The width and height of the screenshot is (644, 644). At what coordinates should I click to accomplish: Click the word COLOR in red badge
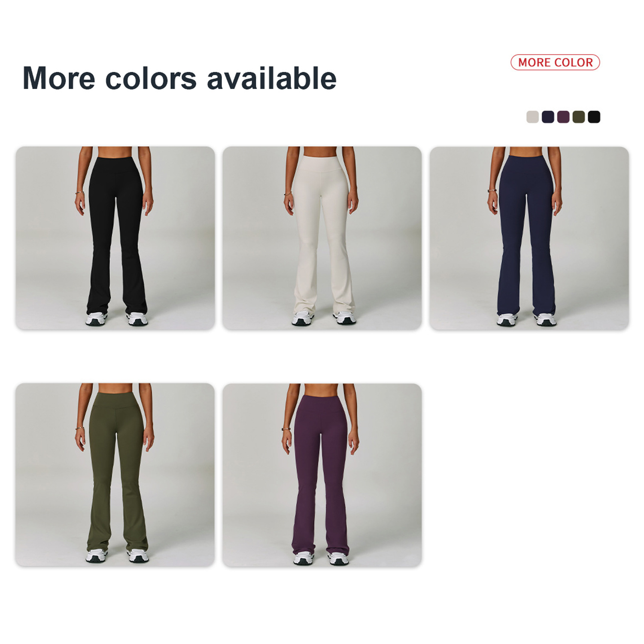coord(574,63)
